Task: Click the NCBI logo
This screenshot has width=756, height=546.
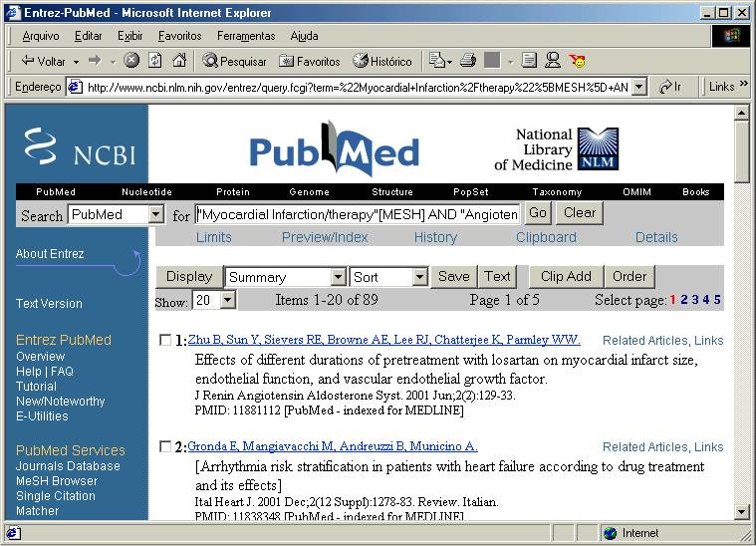Action: tap(80, 146)
